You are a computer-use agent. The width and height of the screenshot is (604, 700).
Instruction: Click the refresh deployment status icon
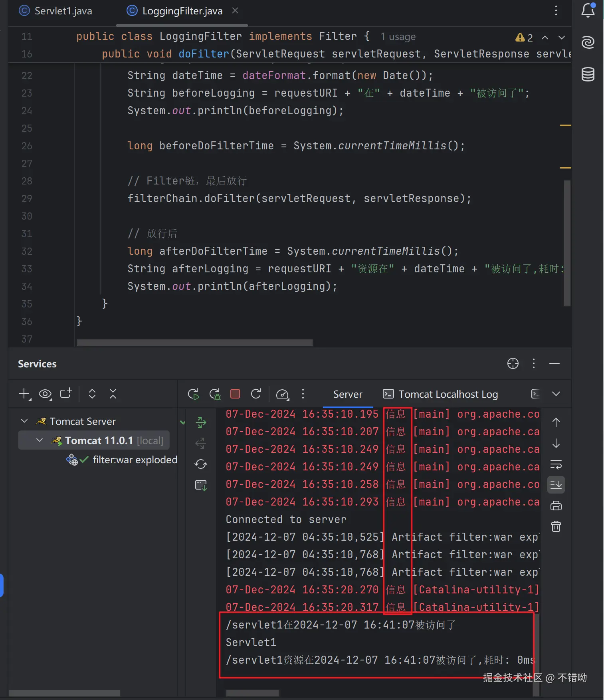[201, 464]
